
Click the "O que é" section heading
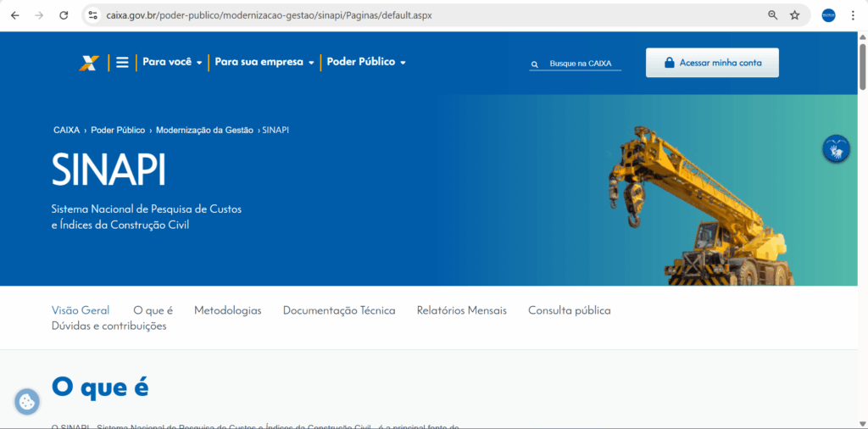click(x=100, y=387)
